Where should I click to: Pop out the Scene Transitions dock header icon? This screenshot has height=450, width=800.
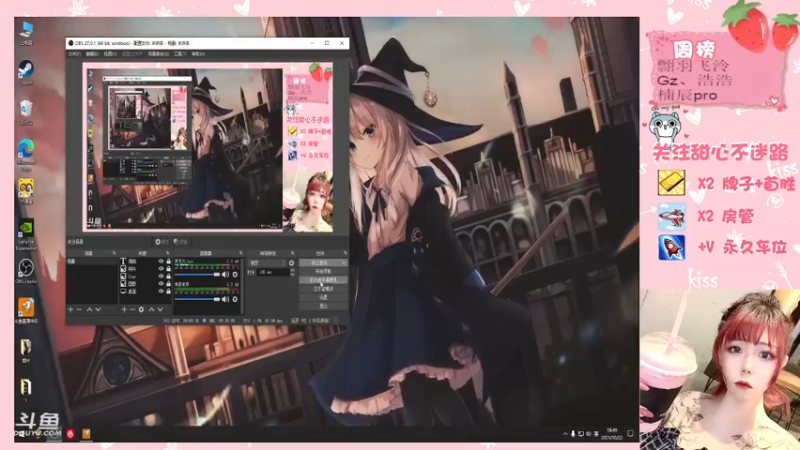292,253
